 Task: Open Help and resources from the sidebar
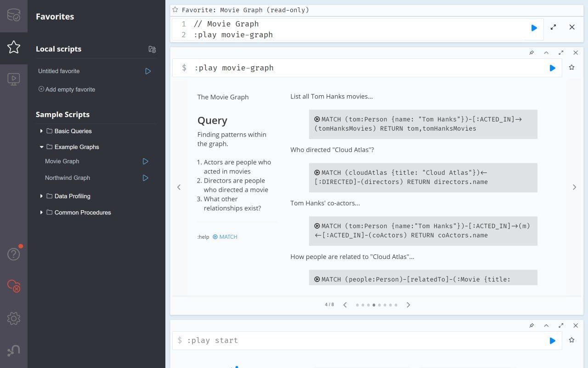point(14,253)
